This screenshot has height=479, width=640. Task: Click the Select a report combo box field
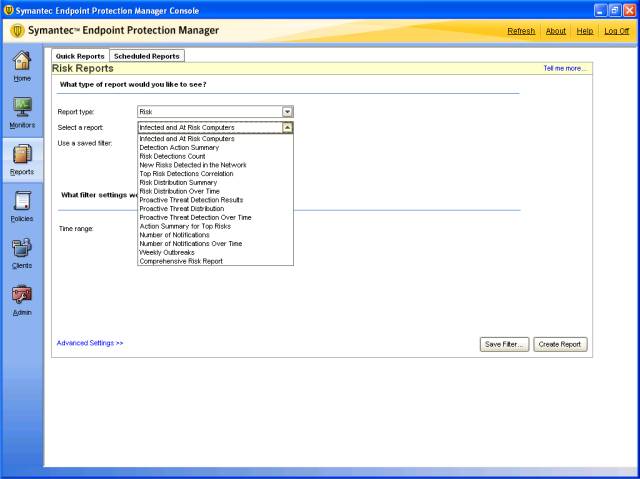pyautogui.click(x=215, y=128)
